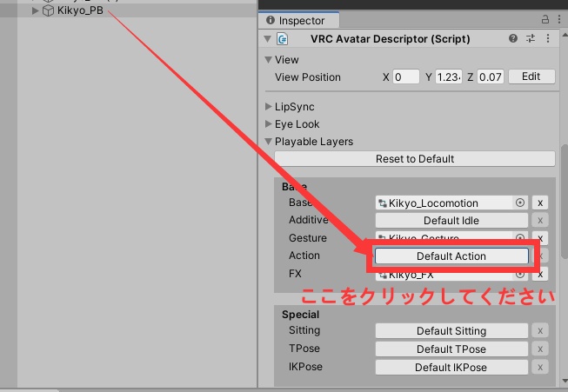568x392 pixels.
Task: Remove the Base layer controller
Action: (x=540, y=203)
